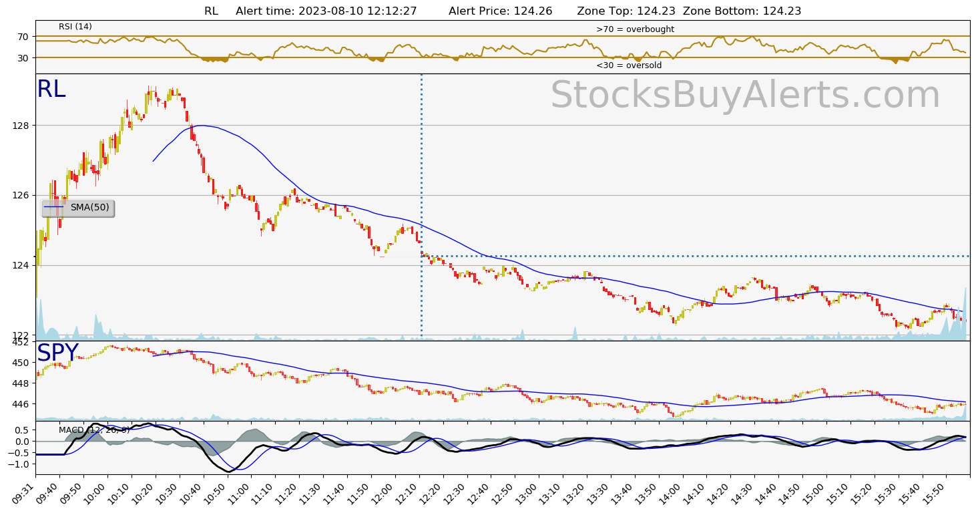Click the 0.5 MACD axis label
The height and width of the screenshot is (513, 980).
coord(23,430)
